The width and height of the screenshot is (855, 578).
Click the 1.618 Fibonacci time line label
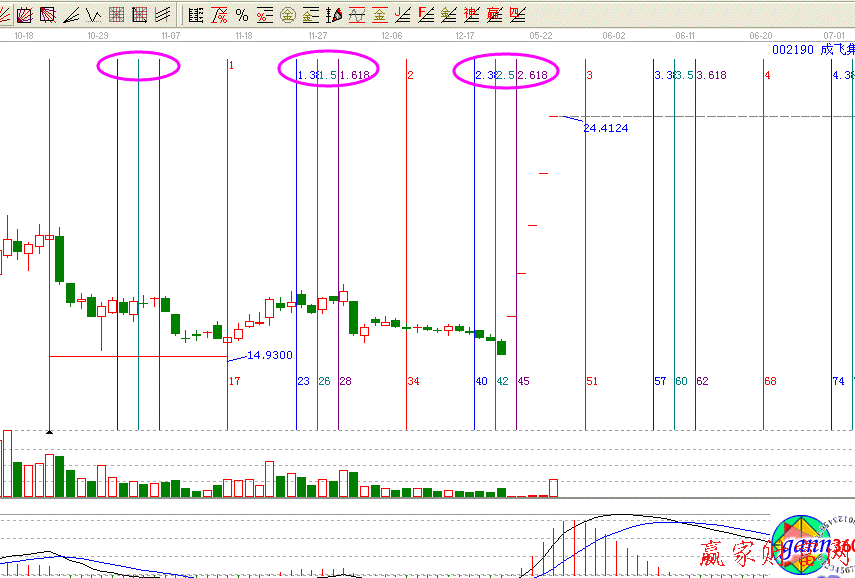point(355,75)
